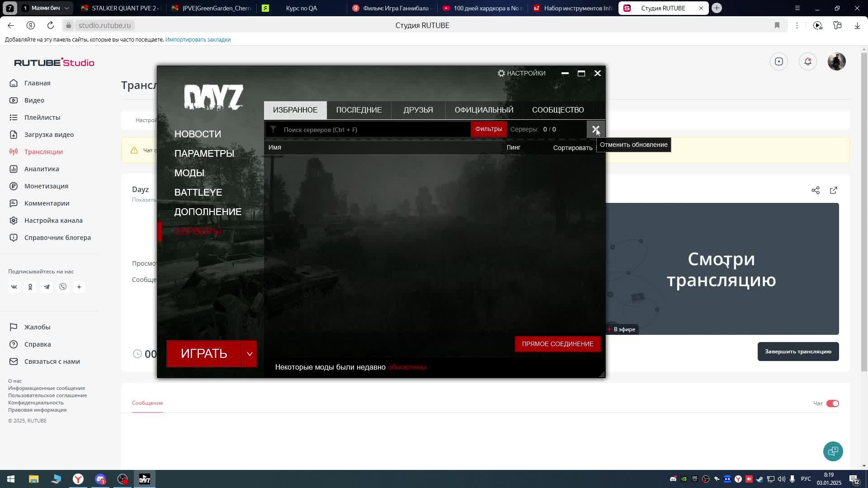The height and width of the screenshot is (488, 868).
Task: Open НАСТРОЙКИ gear in the DayZ launcher
Action: pyautogui.click(x=501, y=73)
